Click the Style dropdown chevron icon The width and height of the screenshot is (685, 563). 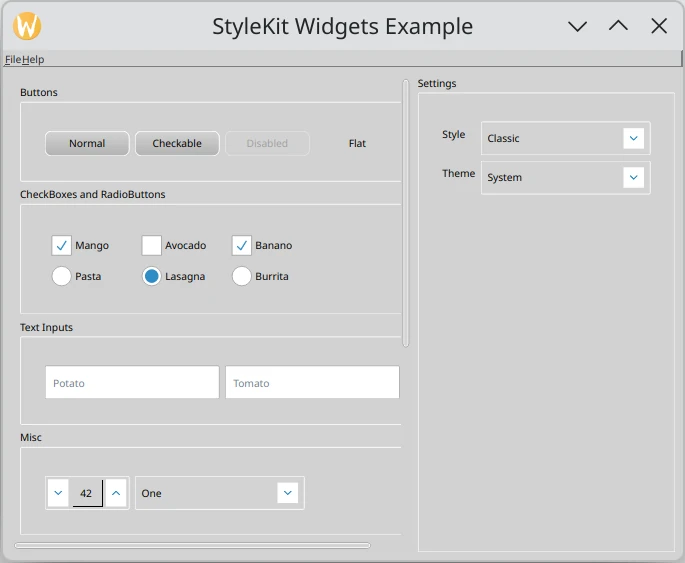coord(633,138)
